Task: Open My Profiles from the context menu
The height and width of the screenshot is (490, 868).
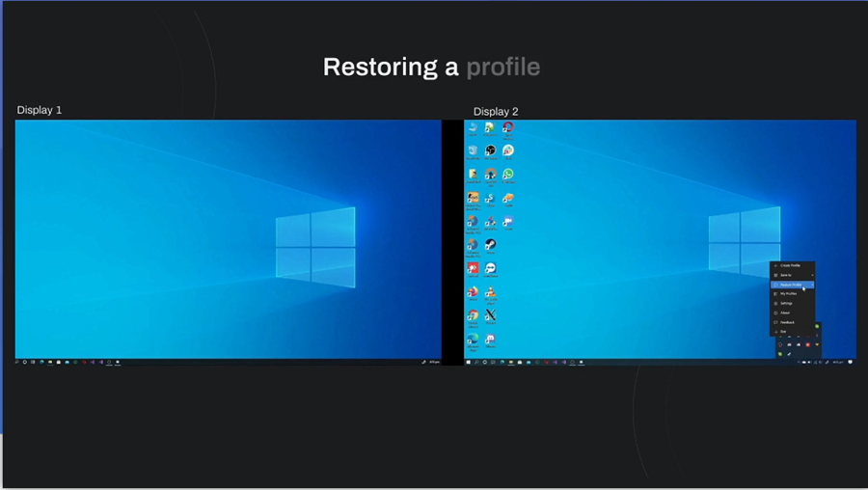Action: [x=792, y=294]
